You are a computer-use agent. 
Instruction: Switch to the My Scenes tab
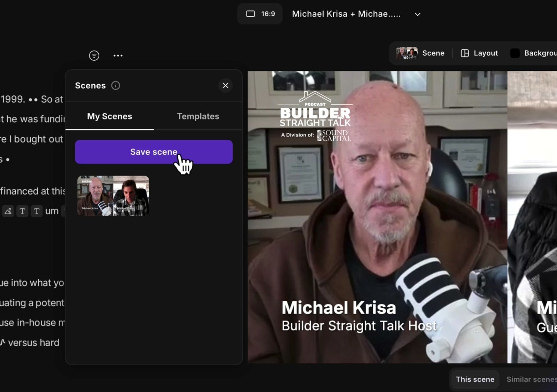pyautogui.click(x=109, y=116)
